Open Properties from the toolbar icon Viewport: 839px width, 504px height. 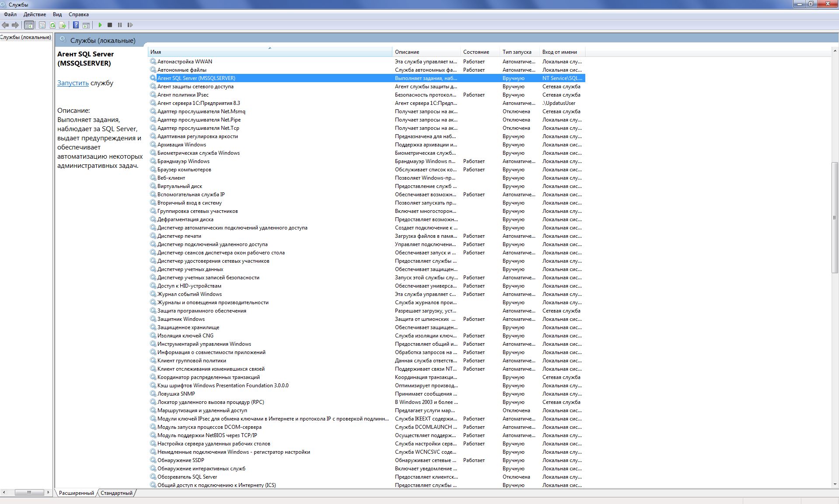coord(42,25)
